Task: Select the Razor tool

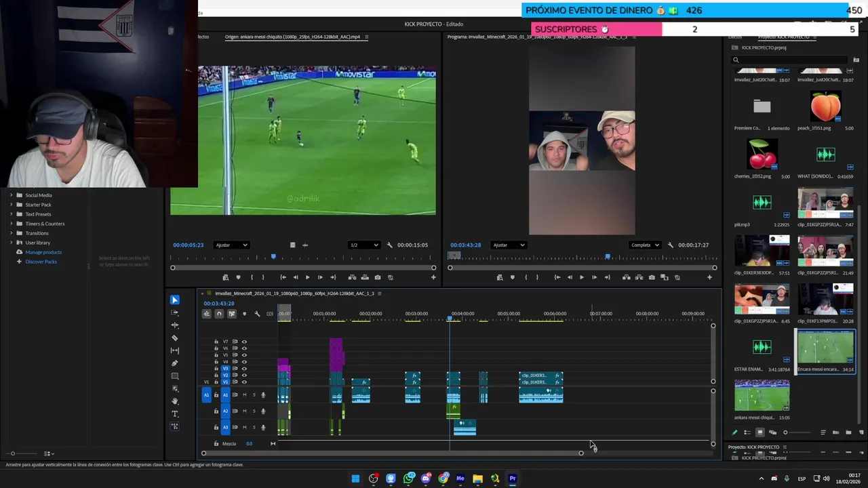Action: click(174, 338)
